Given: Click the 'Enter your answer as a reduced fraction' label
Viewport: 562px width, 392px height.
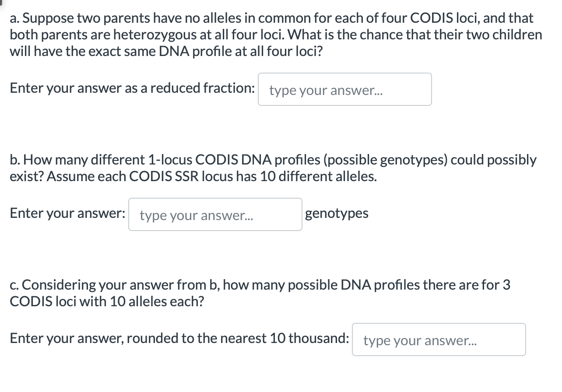Looking at the screenshot, I should tap(132, 88).
